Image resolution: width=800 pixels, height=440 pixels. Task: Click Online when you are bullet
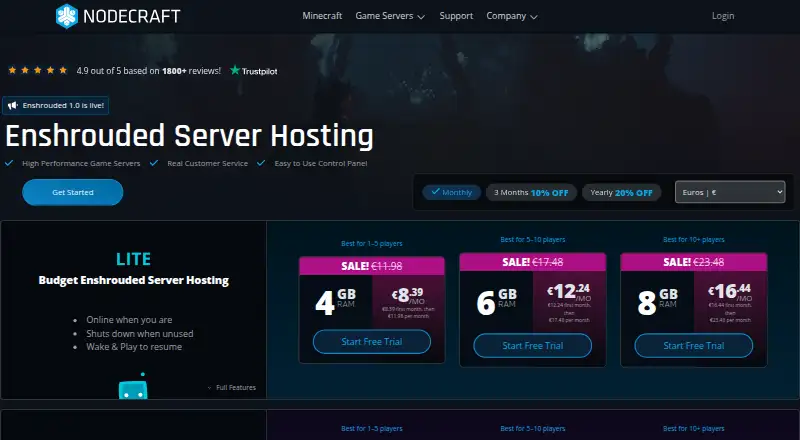pos(129,320)
